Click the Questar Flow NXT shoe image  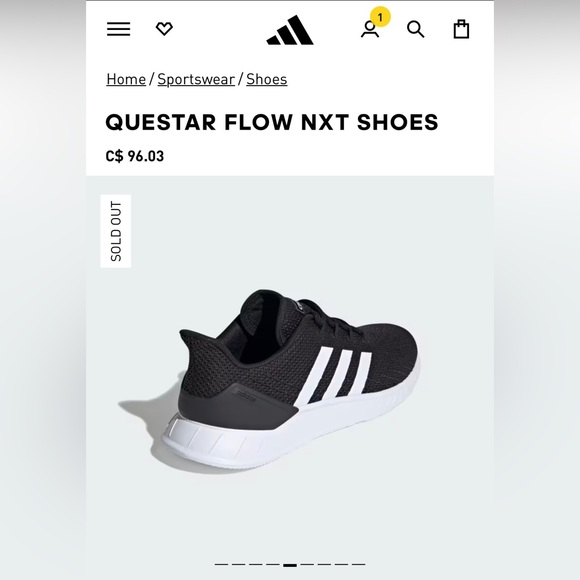pyautogui.click(x=269, y=381)
